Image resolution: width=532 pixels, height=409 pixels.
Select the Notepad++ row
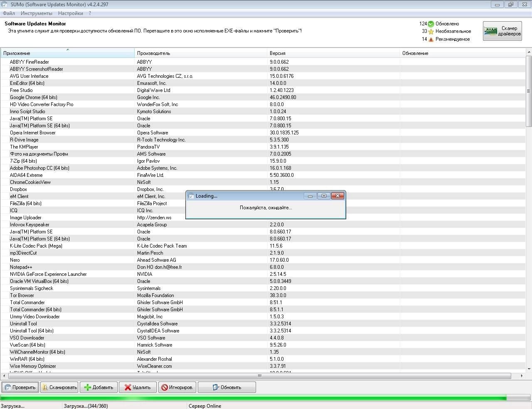(263, 267)
